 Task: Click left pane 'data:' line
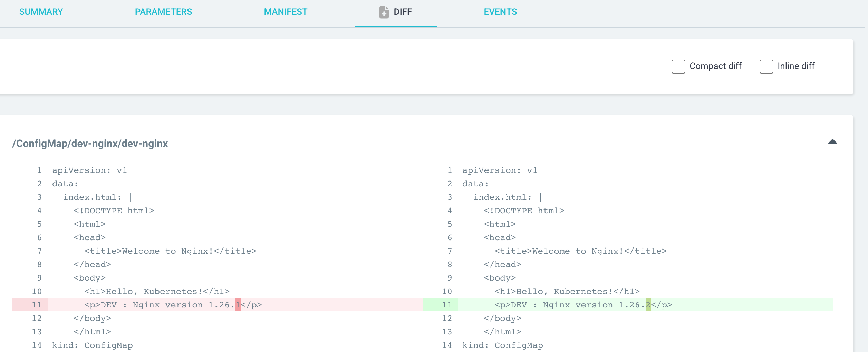pos(65,184)
